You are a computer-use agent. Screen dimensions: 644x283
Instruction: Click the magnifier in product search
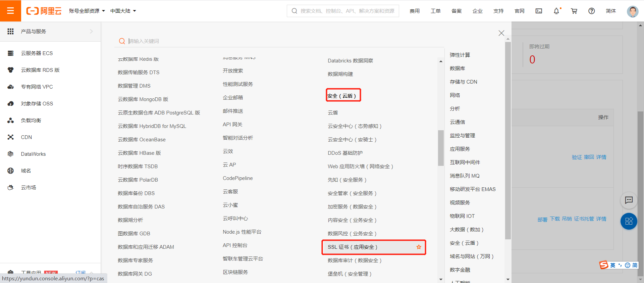click(122, 41)
